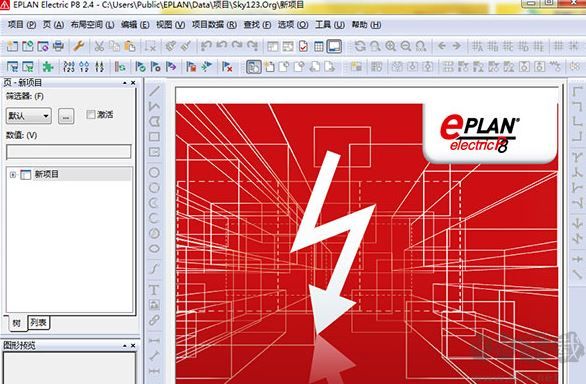This screenshot has width=586, height=384.
Task: Select the Hyperlink chain tool
Action: tap(154, 320)
